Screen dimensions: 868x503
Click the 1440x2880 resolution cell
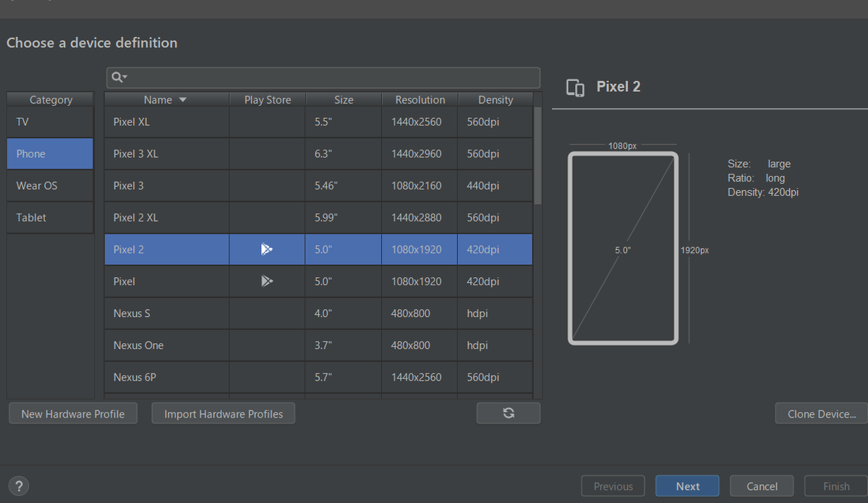coord(420,217)
